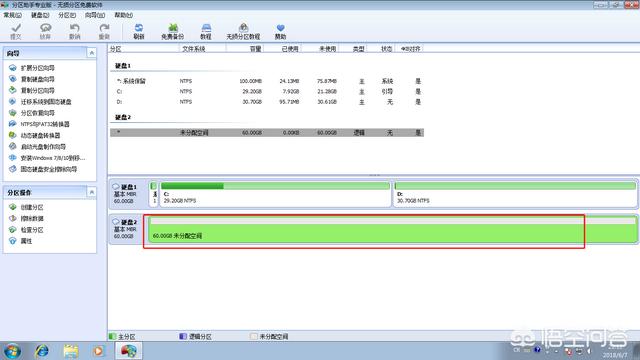Open the 帮助 (Help) menu

coord(123,15)
